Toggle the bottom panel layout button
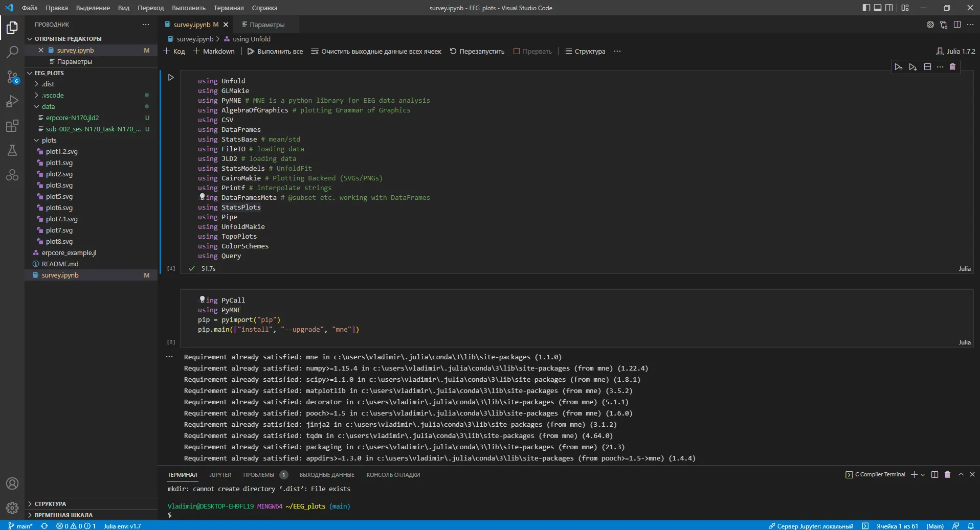 (878, 8)
